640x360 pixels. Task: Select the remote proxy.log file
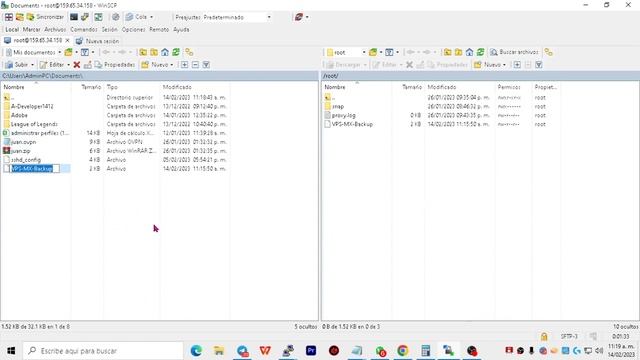coord(344,115)
